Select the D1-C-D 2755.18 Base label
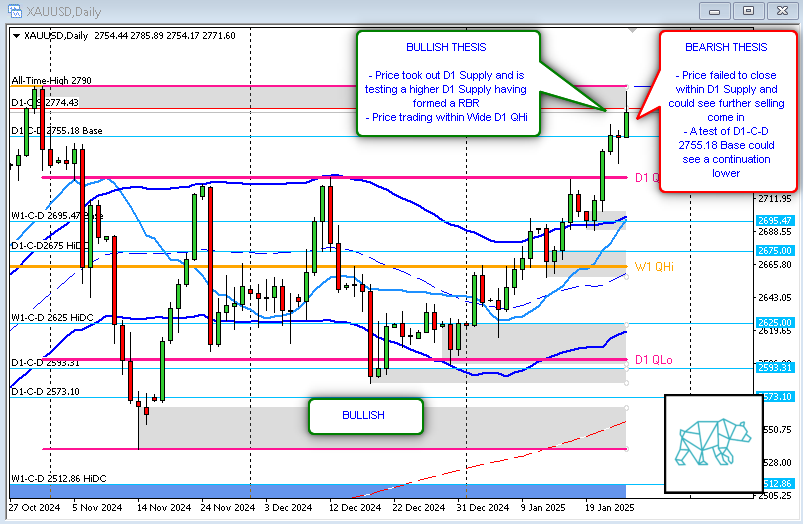Viewport: 804px width, 524px height. [57, 131]
